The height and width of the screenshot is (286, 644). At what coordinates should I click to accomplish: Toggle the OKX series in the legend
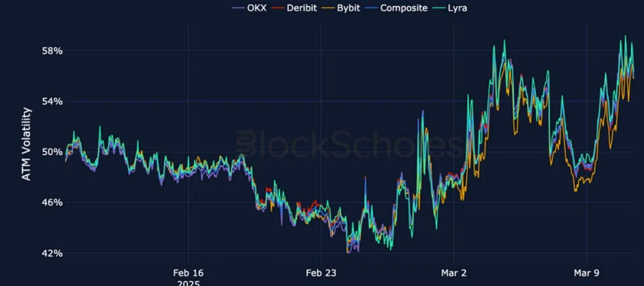point(249,8)
